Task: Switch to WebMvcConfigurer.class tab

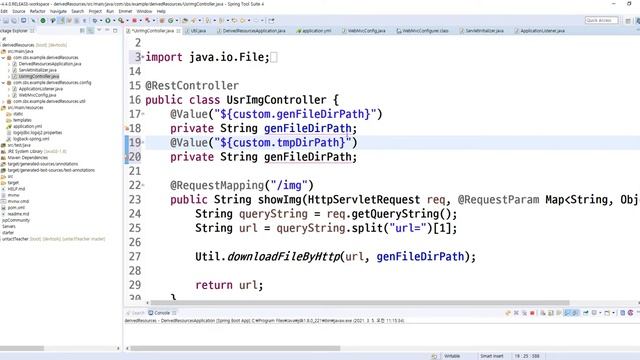Action: (x=425, y=31)
